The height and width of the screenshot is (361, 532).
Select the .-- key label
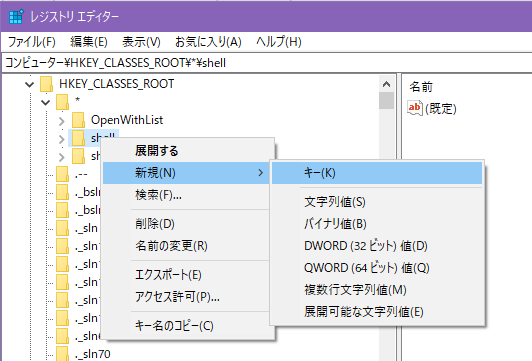point(81,174)
